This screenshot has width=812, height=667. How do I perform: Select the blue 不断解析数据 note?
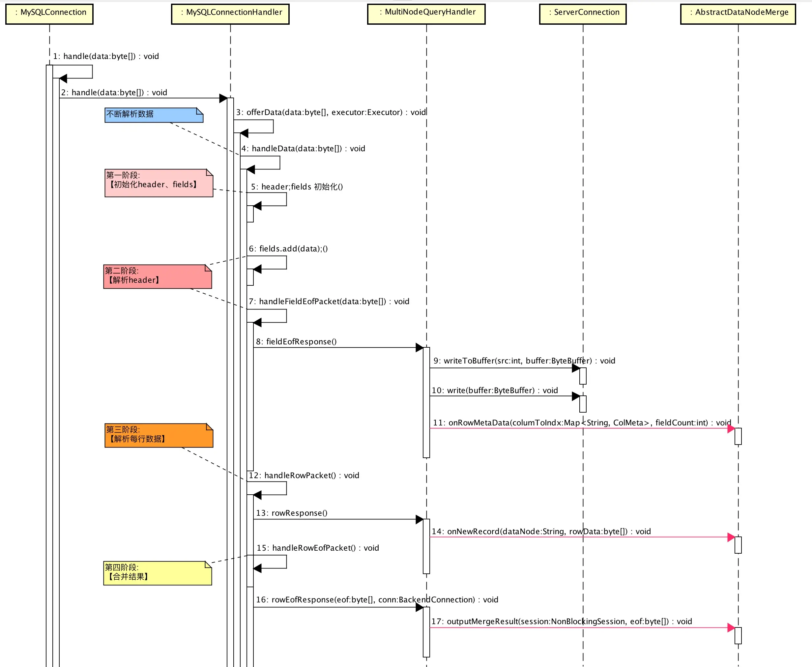[x=154, y=115]
